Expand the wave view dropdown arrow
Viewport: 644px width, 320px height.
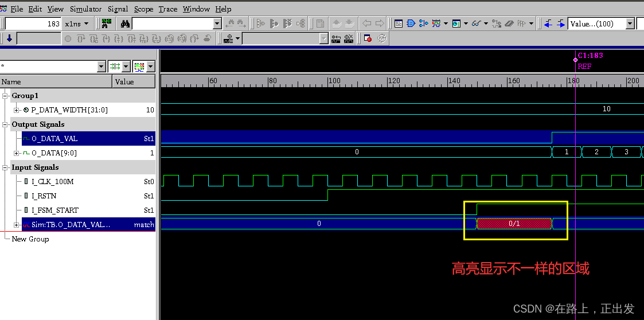(446, 24)
